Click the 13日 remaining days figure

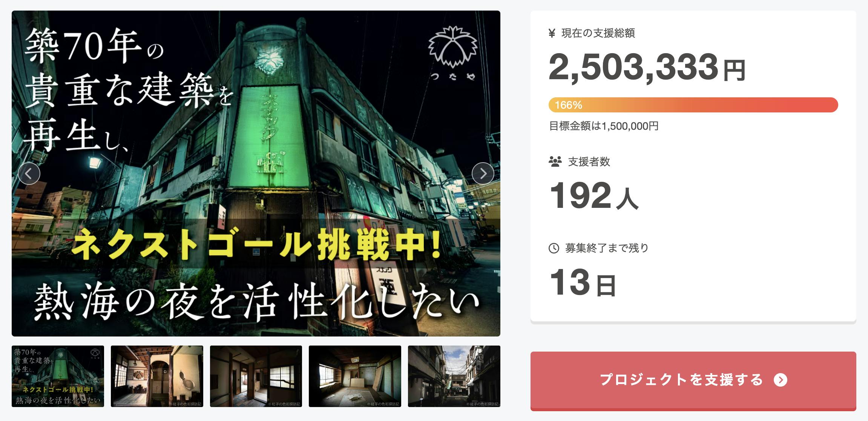[583, 283]
